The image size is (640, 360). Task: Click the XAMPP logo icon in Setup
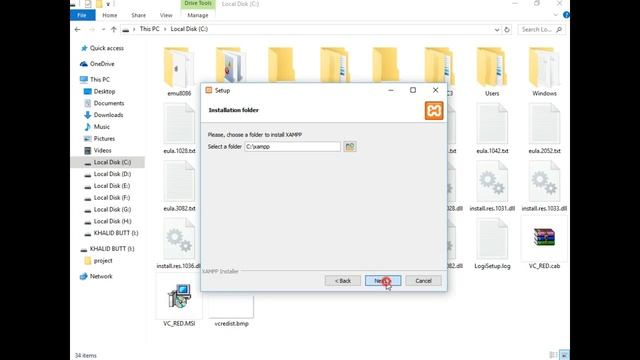434,111
